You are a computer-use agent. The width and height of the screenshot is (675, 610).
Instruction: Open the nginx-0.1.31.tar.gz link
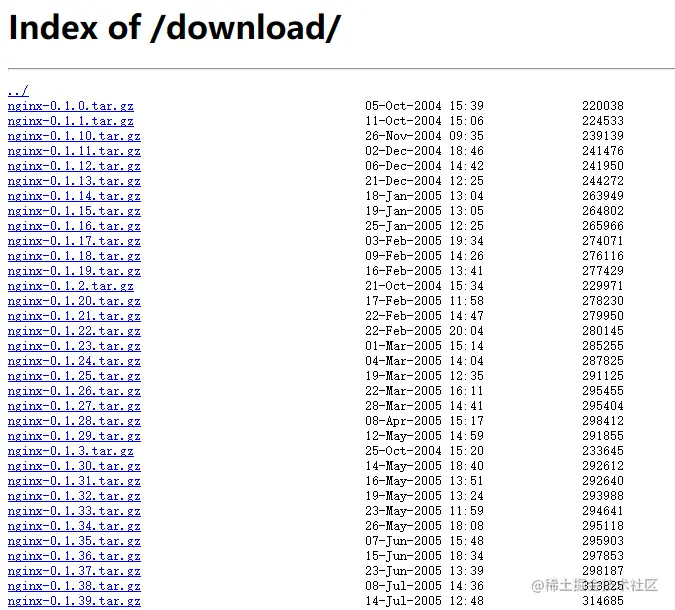pos(74,481)
